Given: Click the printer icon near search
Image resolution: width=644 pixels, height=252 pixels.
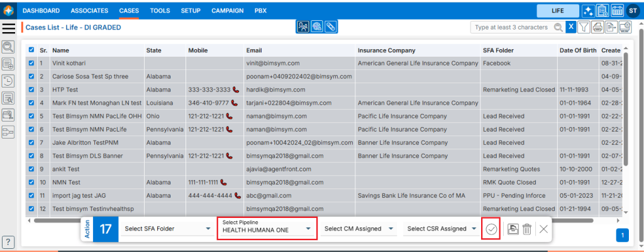Looking at the screenshot, I should tap(597, 27).
